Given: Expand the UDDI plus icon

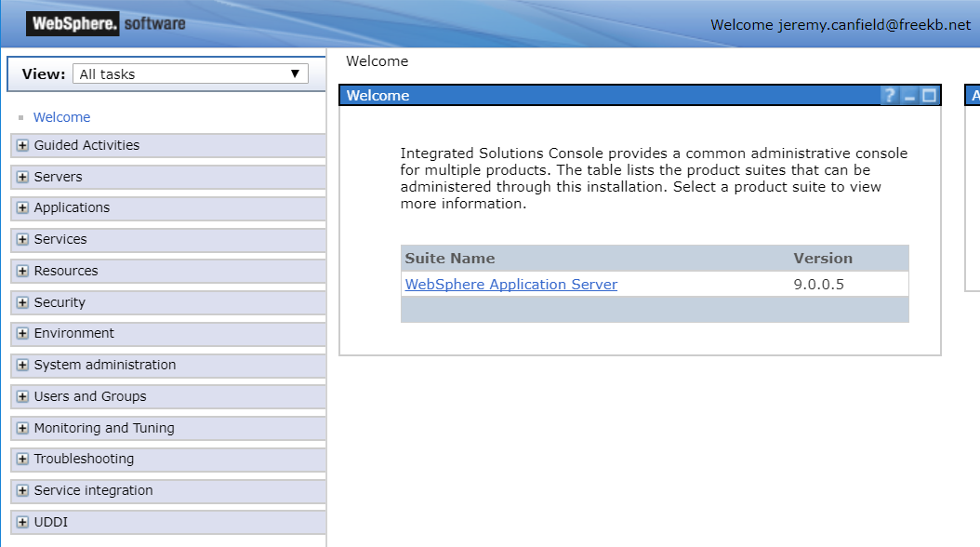Looking at the screenshot, I should 22,522.
